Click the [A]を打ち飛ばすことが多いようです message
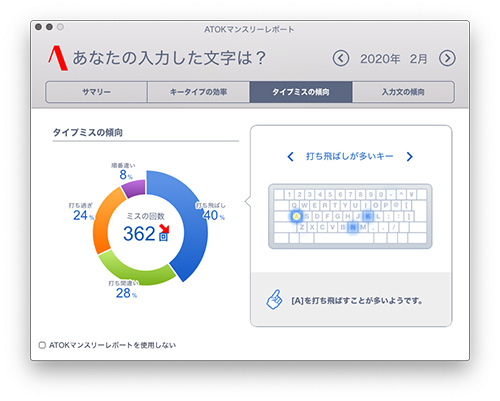Image resolution: width=500 pixels, height=401 pixels. coord(357,301)
